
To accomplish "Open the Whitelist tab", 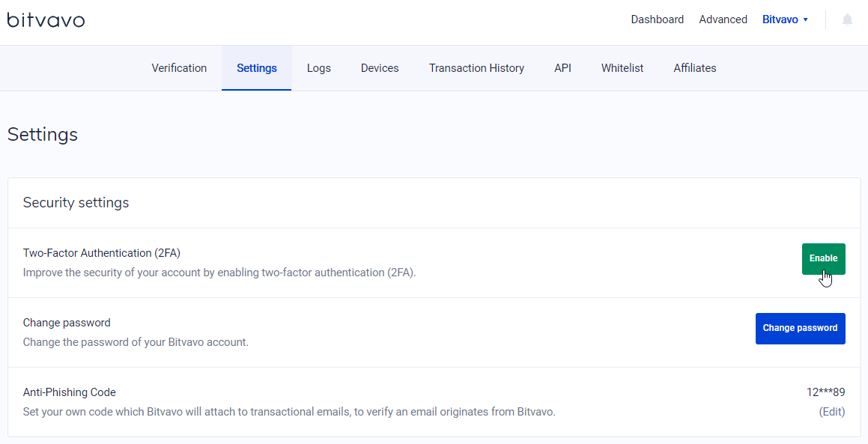I will 622,68.
